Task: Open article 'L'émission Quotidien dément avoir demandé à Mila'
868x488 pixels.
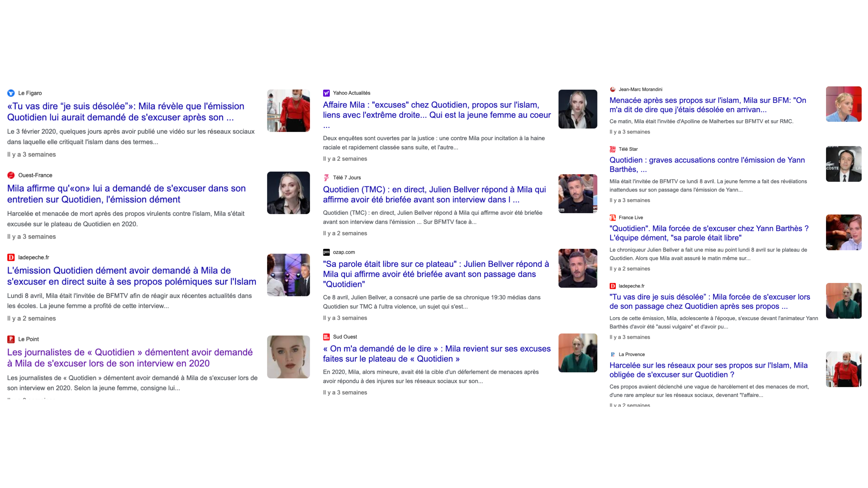Action: pyautogui.click(x=131, y=276)
